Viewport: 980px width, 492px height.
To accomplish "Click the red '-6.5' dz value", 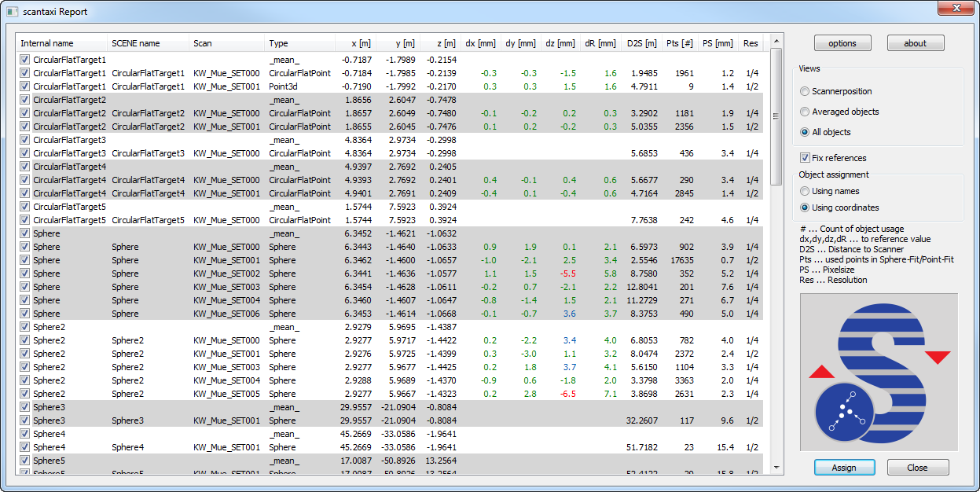I will coord(567,394).
